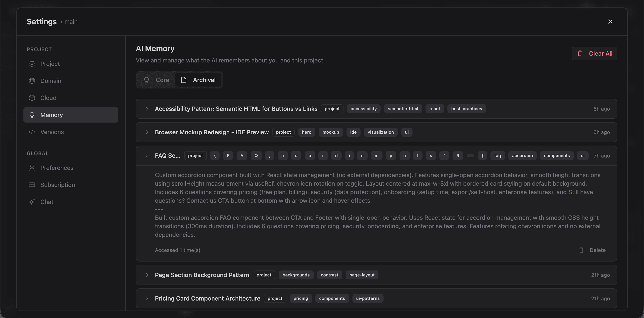Delete the FAQ memory entry
Image resolution: width=644 pixels, height=318 pixels.
point(592,250)
